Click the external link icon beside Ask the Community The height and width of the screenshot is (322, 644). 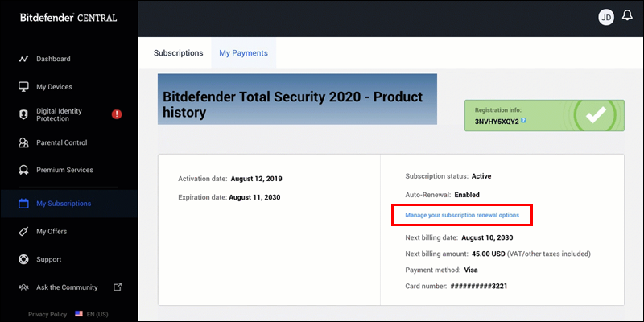[x=117, y=287]
